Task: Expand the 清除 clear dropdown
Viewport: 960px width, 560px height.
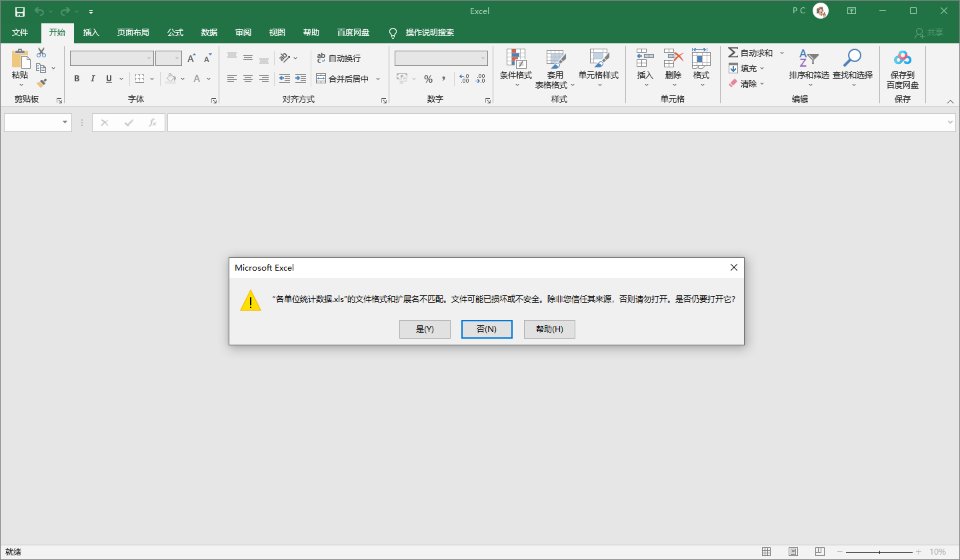Action: click(x=762, y=83)
